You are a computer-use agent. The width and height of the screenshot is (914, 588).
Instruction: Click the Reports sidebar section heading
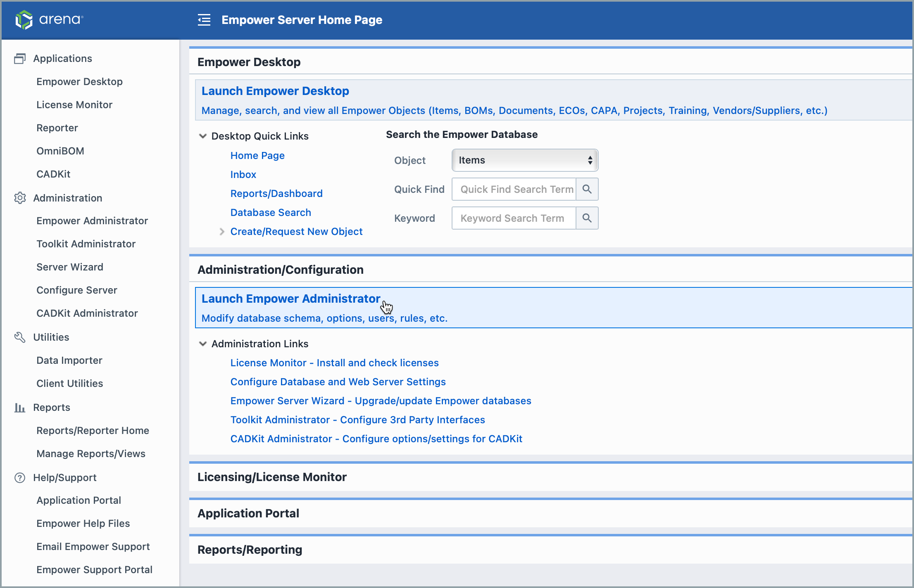52,408
